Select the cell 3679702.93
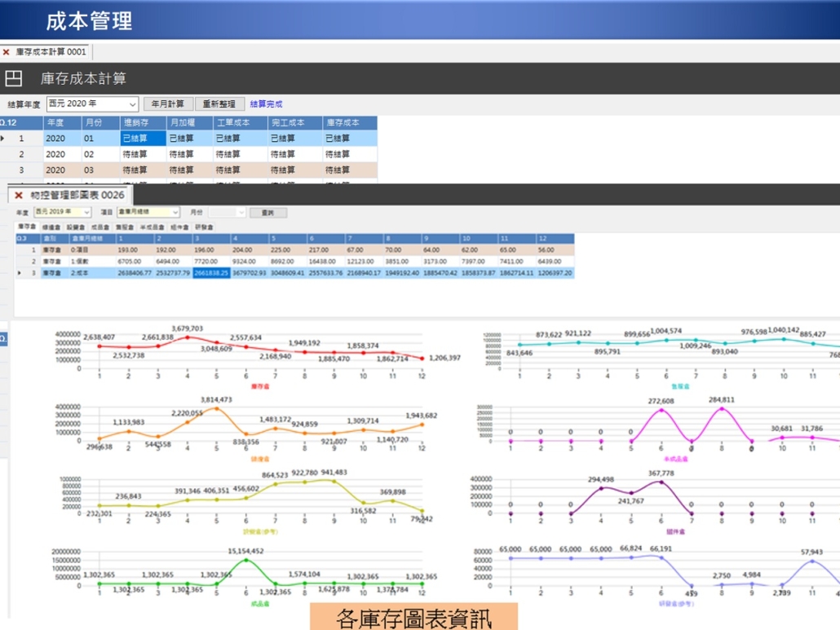 pos(250,273)
